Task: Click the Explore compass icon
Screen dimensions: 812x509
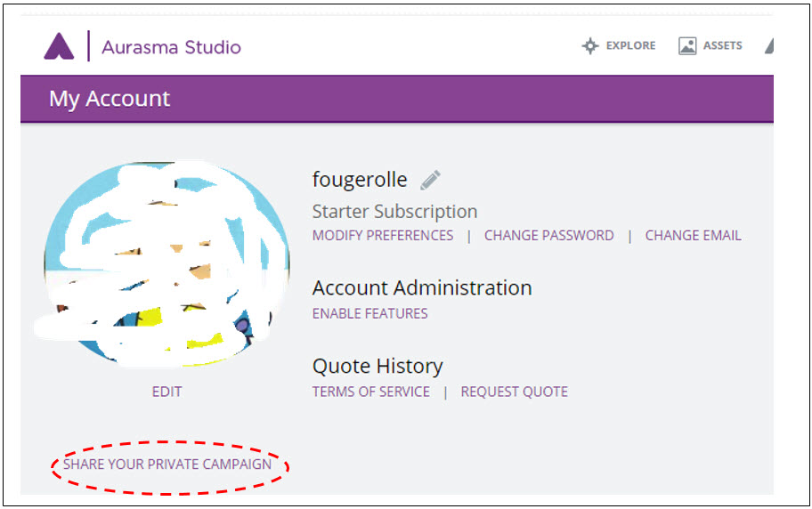Action: (589, 46)
